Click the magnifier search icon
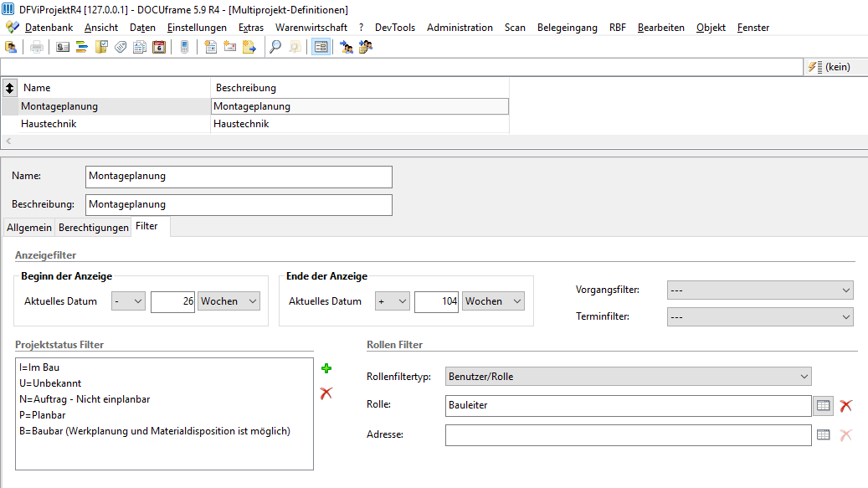Viewport: 868px width, 488px height. tap(275, 47)
